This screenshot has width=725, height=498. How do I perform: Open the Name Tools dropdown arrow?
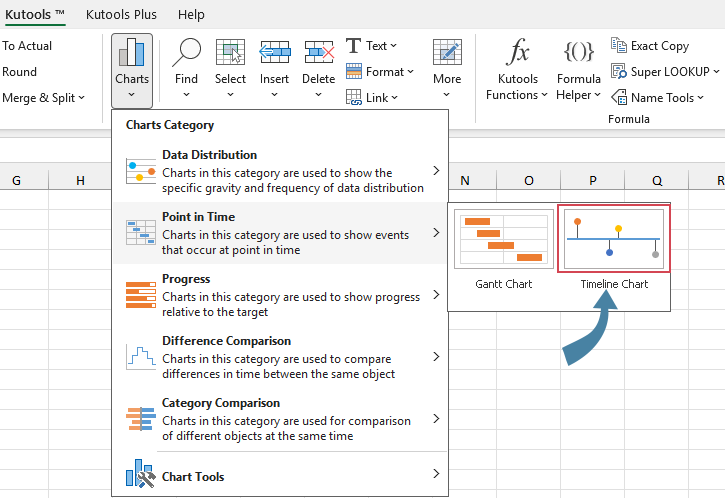coord(700,98)
